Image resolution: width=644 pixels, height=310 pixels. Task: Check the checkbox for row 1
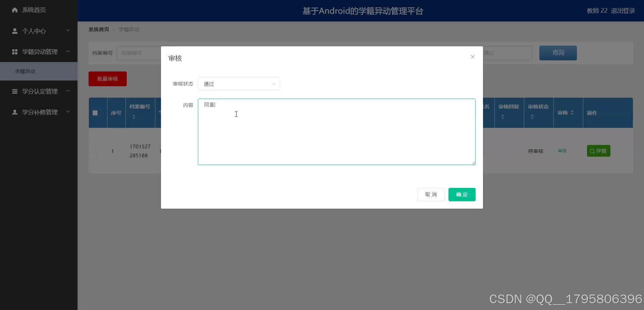pos(95,151)
